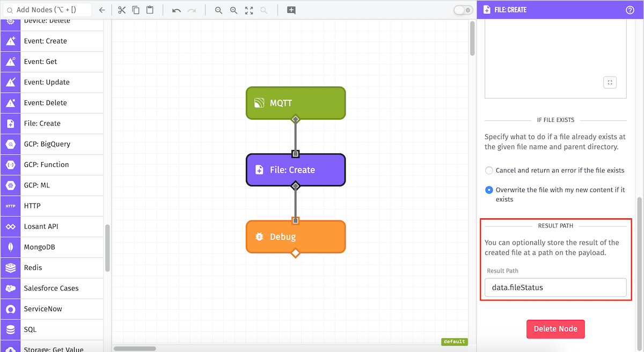
Task: Choose the HTTP node icon
Action: (x=10, y=206)
